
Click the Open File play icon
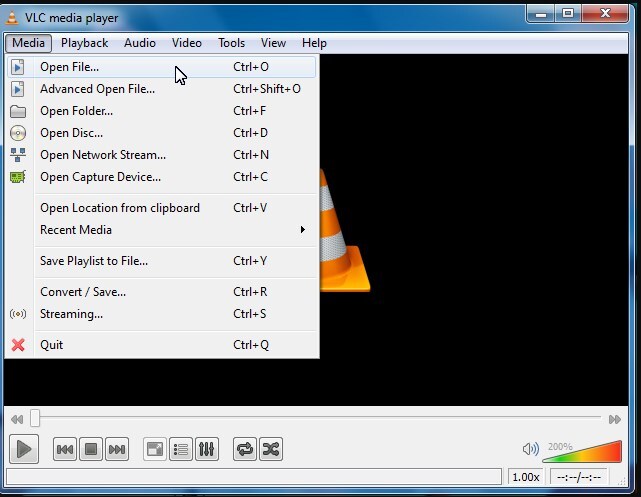[18, 67]
